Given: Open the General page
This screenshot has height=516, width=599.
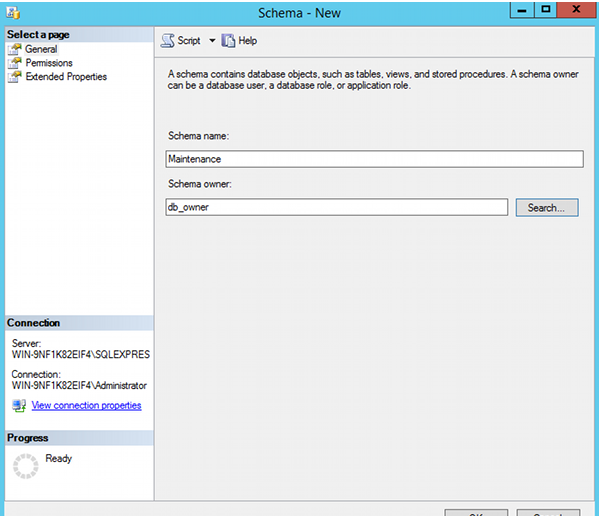Looking at the screenshot, I should point(41,49).
